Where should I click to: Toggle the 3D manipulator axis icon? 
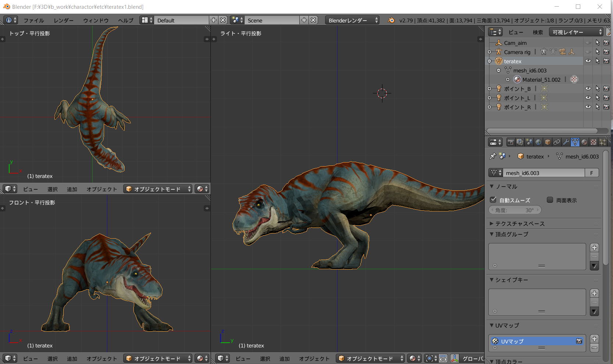455,358
